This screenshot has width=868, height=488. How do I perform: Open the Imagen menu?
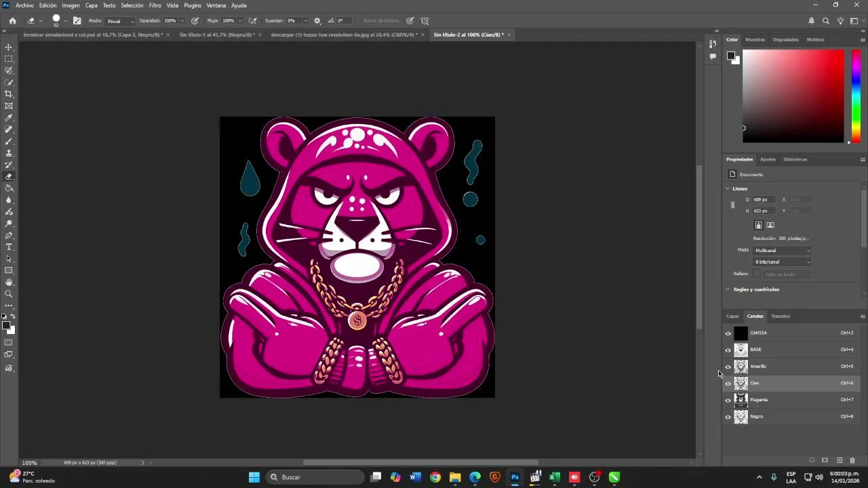pos(71,5)
